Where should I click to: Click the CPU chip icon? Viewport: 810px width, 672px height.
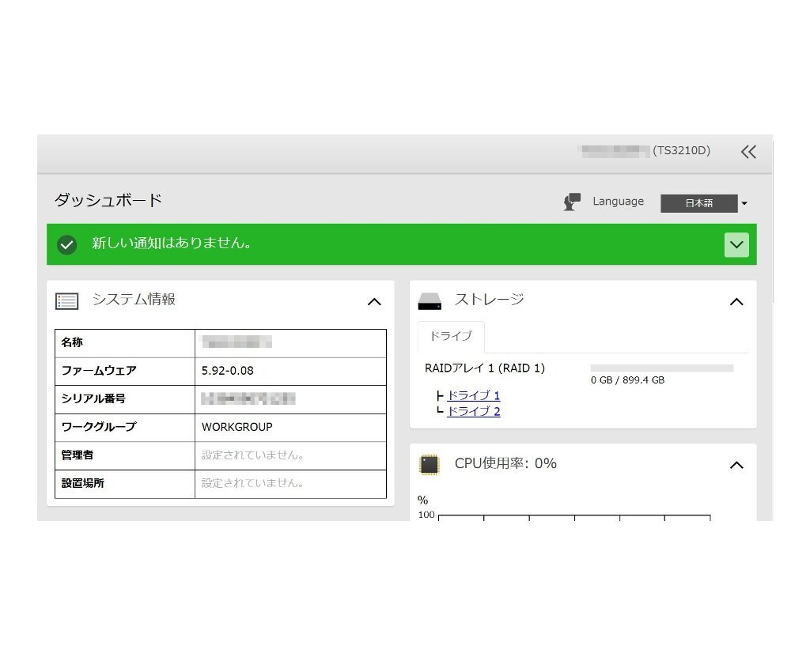(429, 464)
